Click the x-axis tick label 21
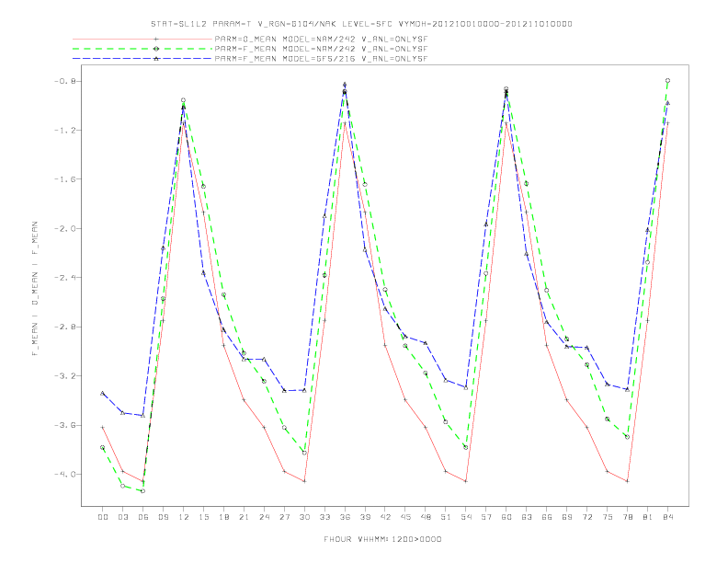728x563 pixels. click(x=245, y=517)
